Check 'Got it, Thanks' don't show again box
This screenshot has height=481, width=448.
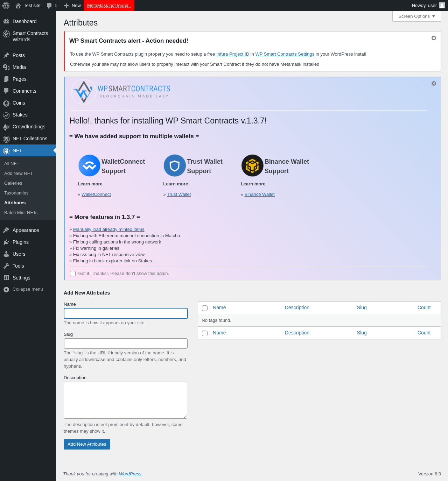pos(73,274)
